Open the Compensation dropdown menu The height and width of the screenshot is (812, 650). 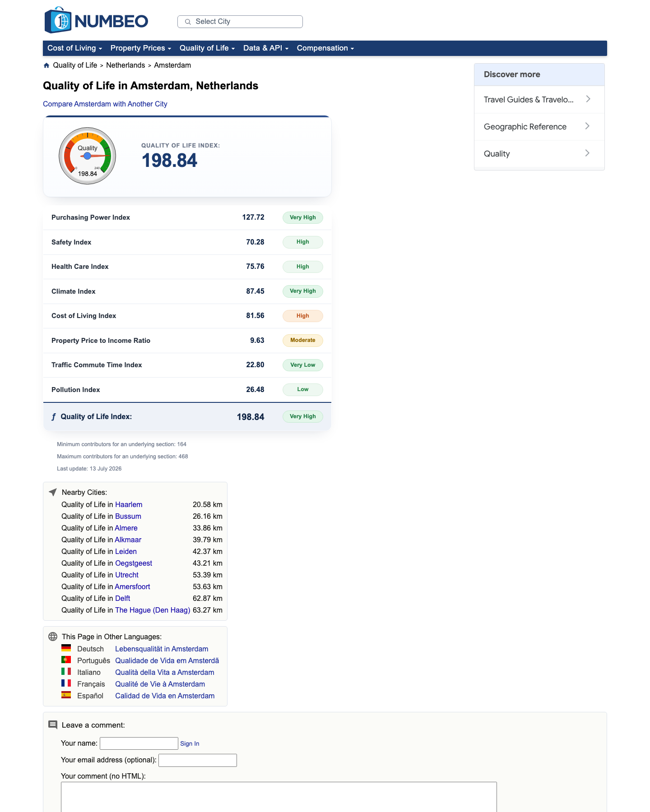[325, 48]
